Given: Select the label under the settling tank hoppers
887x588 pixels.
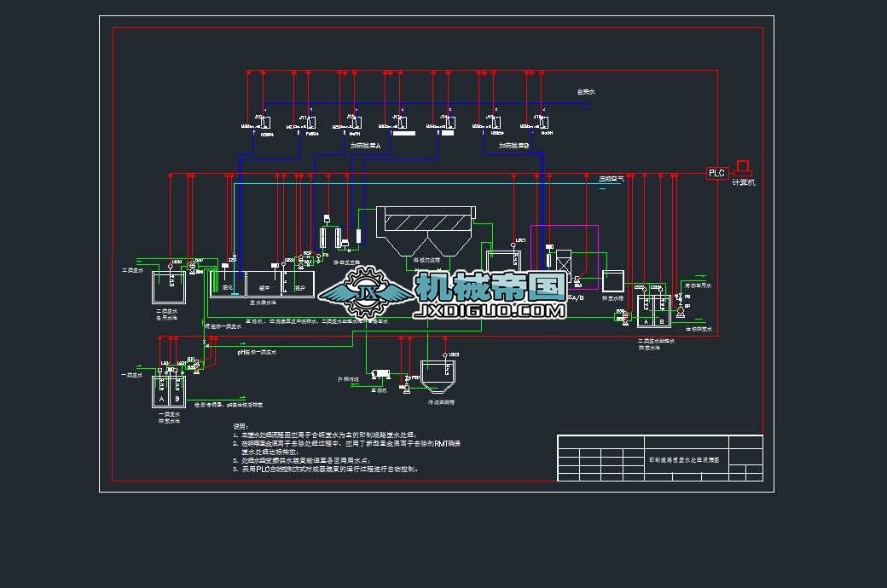Looking at the screenshot, I should [426, 261].
